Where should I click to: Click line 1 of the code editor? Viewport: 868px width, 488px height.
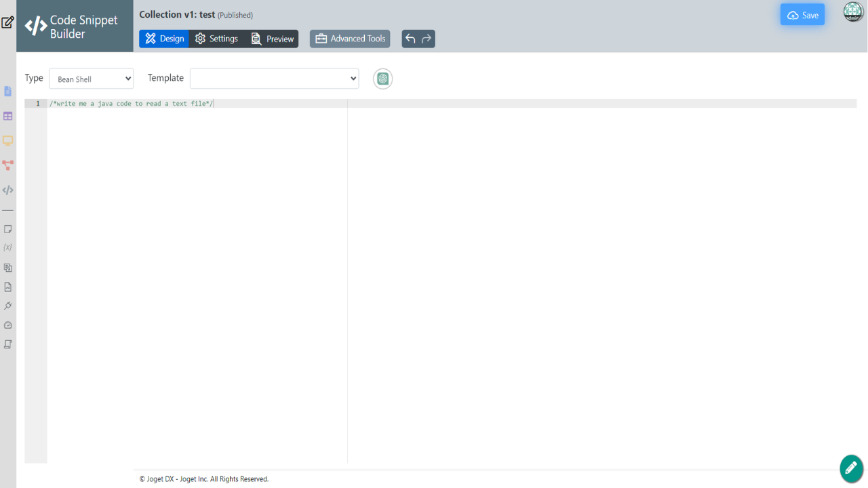[x=452, y=104]
